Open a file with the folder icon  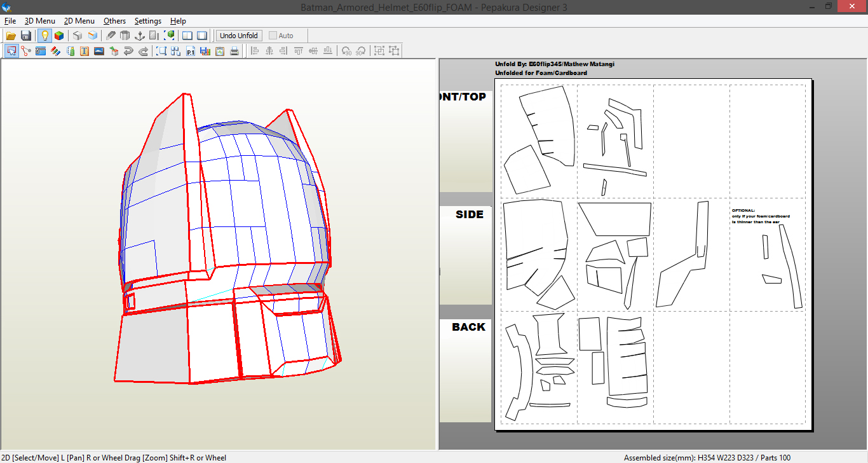pos(11,36)
